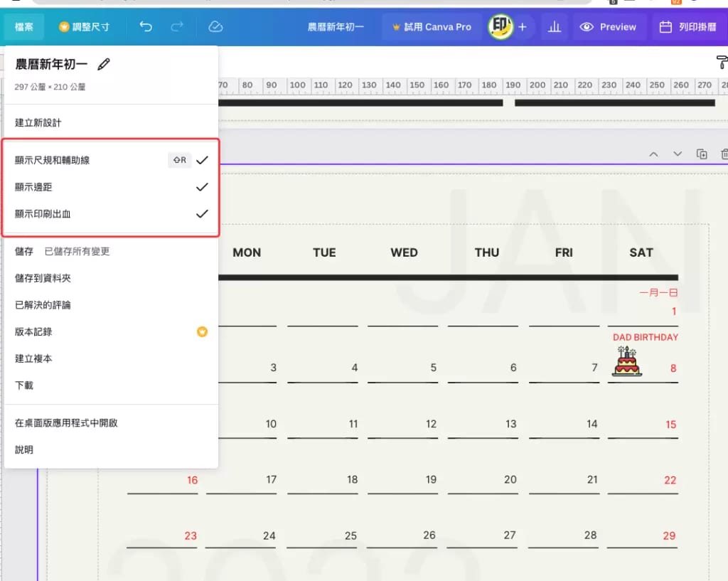Image resolution: width=728 pixels, height=581 pixels.
Task: Move page up with chevron
Action: click(x=653, y=154)
